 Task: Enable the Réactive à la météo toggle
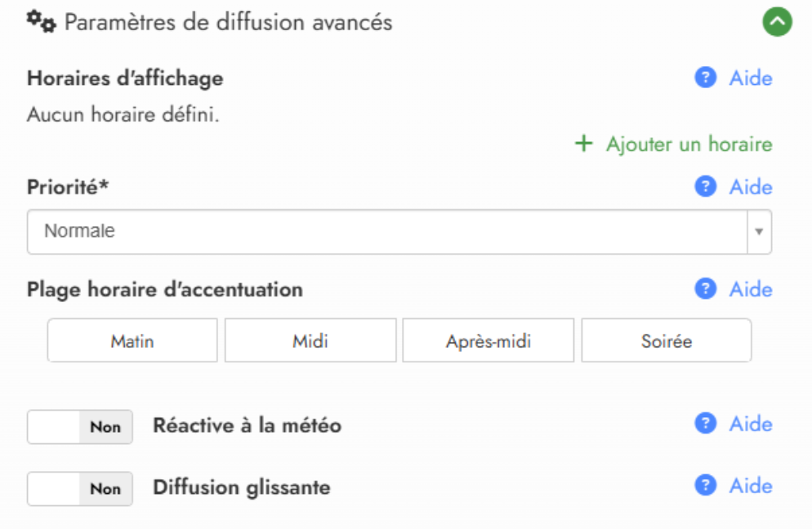80,427
